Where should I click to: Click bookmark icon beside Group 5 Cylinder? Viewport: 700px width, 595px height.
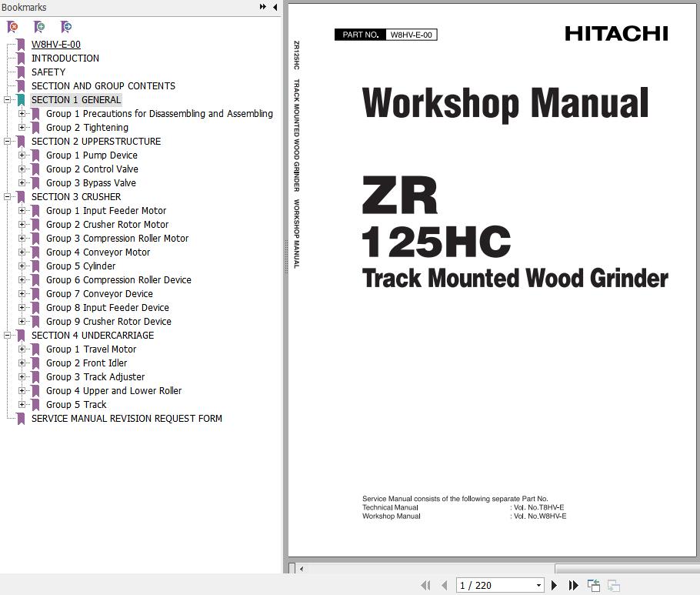35,266
